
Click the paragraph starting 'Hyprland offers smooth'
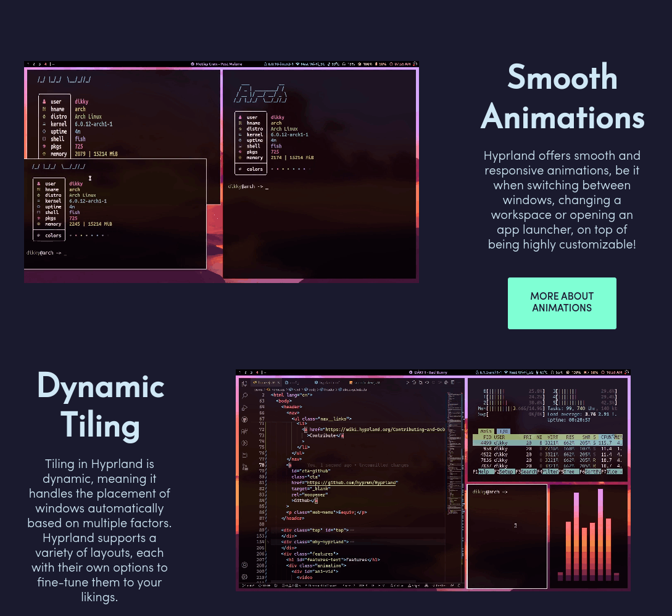tap(562, 200)
